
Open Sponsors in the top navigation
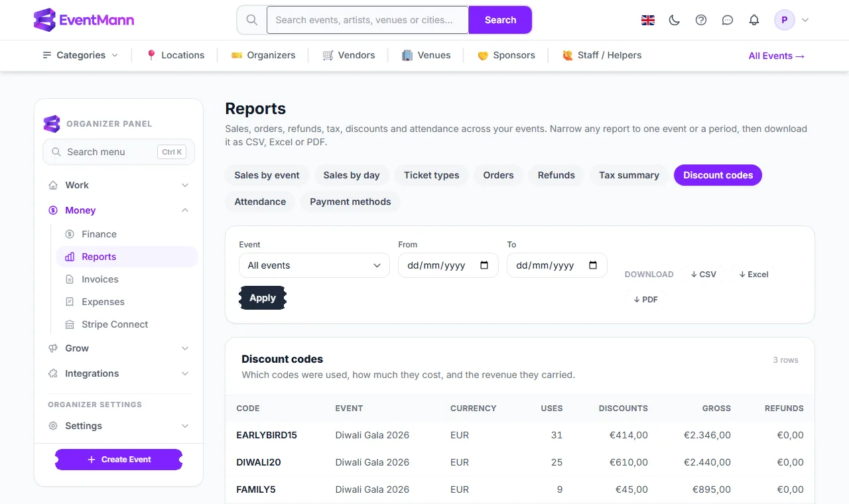point(506,55)
